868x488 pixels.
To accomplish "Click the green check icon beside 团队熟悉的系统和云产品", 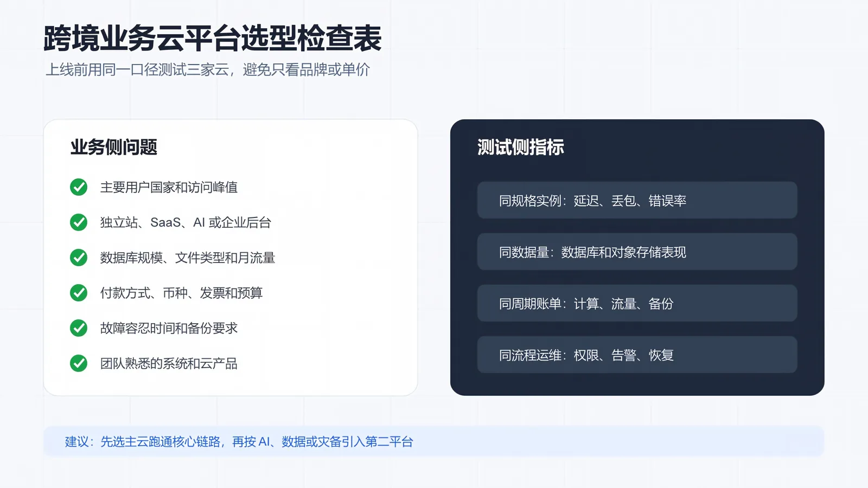I will click(79, 363).
